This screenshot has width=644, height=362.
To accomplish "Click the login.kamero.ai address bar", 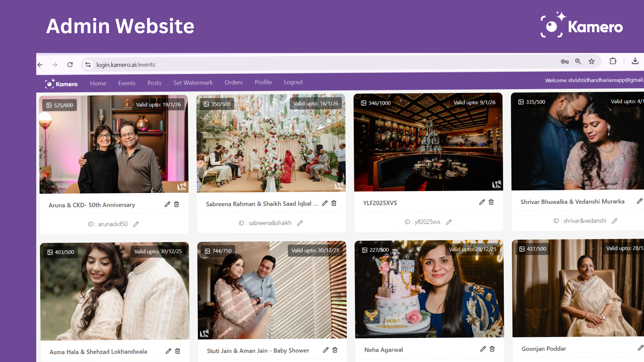I will pyautogui.click(x=125, y=64).
